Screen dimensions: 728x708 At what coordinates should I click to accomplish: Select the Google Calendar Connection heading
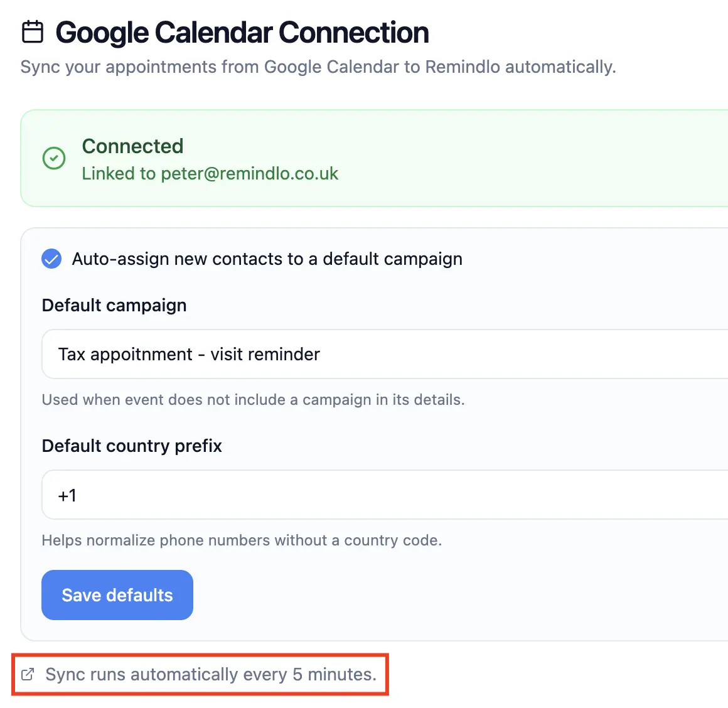coord(242,31)
